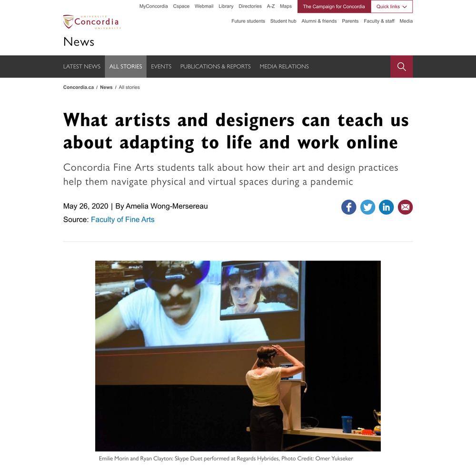
Task: Click the article date May 26, 2020
Action: 86,206
